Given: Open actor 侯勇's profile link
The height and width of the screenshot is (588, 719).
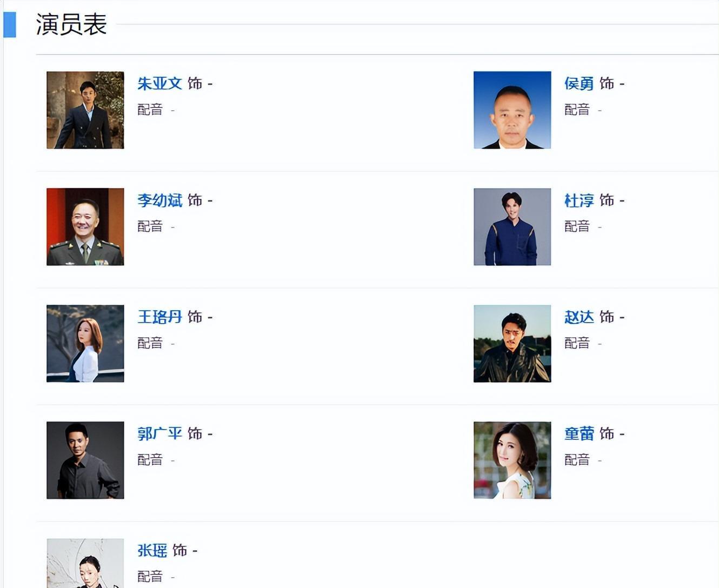Looking at the screenshot, I should [x=579, y=84].
